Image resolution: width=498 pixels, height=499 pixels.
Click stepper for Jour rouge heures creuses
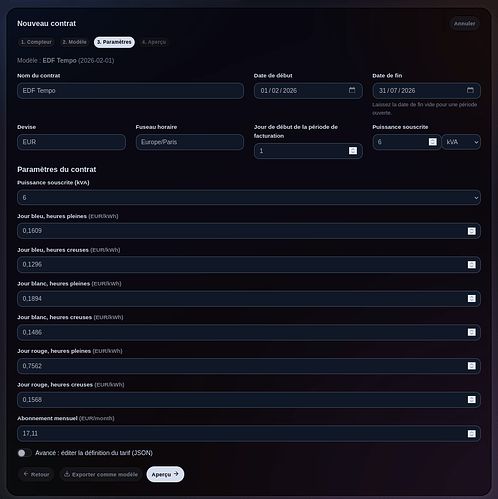[x=471, y=399]
